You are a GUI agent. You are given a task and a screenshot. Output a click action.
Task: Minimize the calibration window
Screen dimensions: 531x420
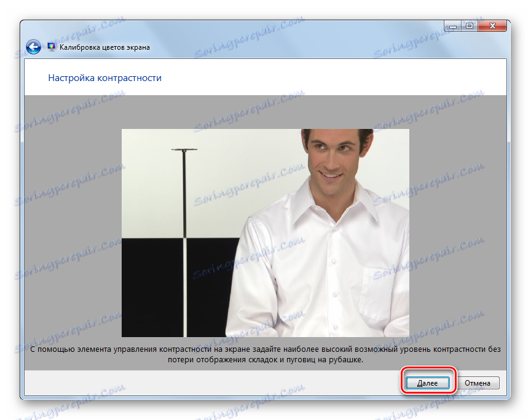[x=453, y=26]
